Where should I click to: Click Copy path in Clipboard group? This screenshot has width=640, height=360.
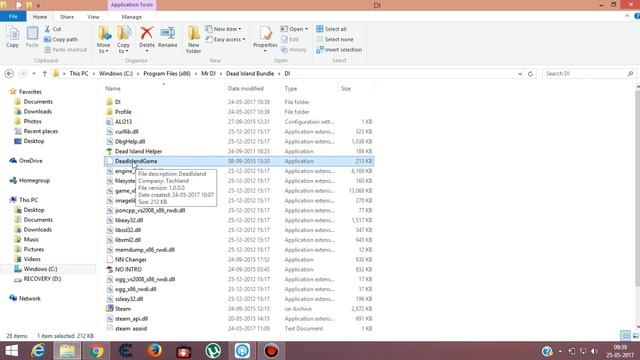pos(61,40)
